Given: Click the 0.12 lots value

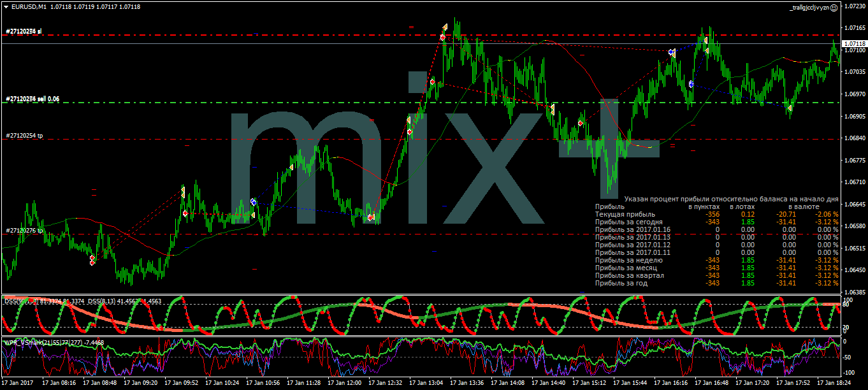Looking at the screenshot, I should 748,214.
